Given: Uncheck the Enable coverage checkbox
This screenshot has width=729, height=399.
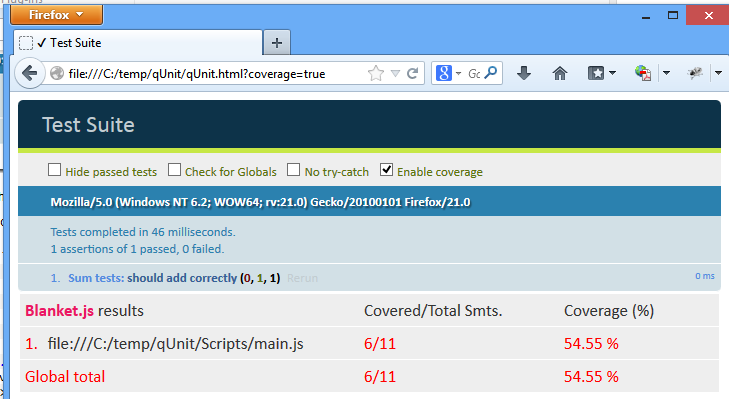Looking at the screenshot, I should pos(386,170).
